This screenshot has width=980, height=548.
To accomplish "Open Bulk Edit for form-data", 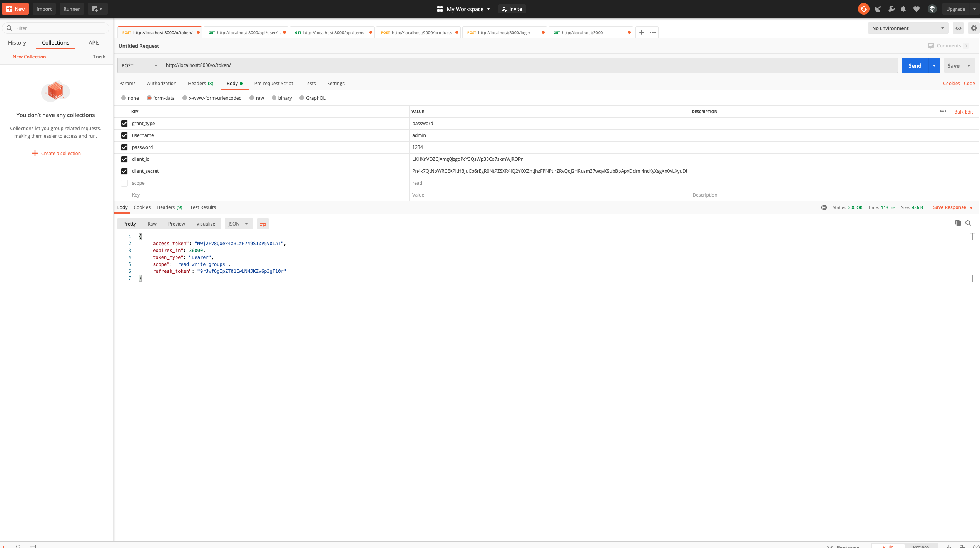I will point(963,112).
